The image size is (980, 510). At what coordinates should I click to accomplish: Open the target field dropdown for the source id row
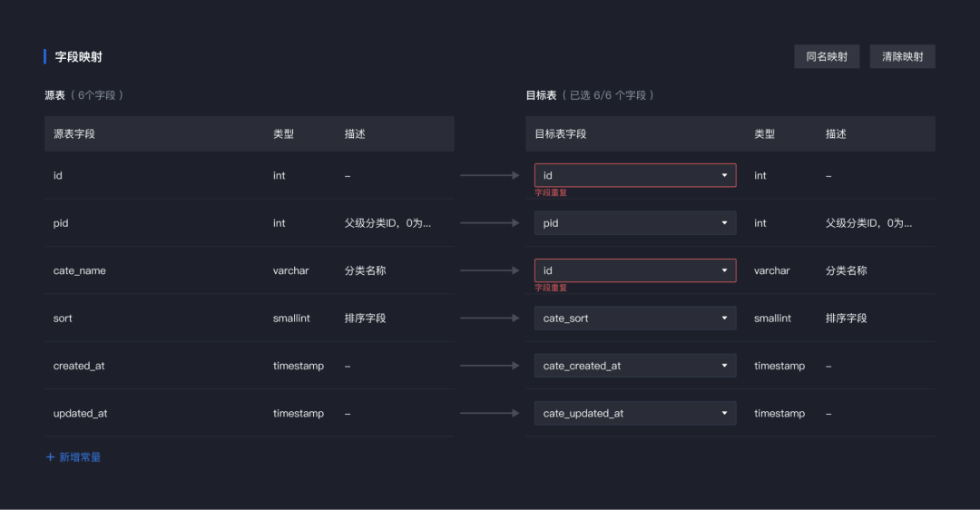635,176
